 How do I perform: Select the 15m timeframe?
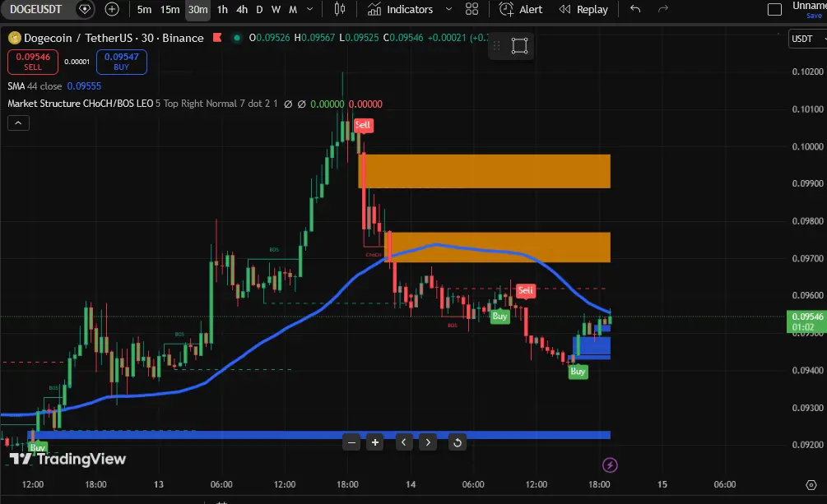(170, 10)
